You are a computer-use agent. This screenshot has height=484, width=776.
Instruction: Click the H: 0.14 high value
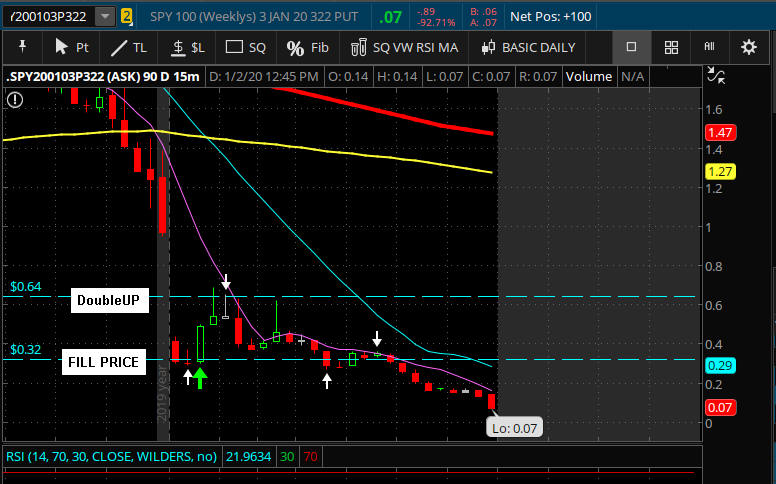point(397,77)
